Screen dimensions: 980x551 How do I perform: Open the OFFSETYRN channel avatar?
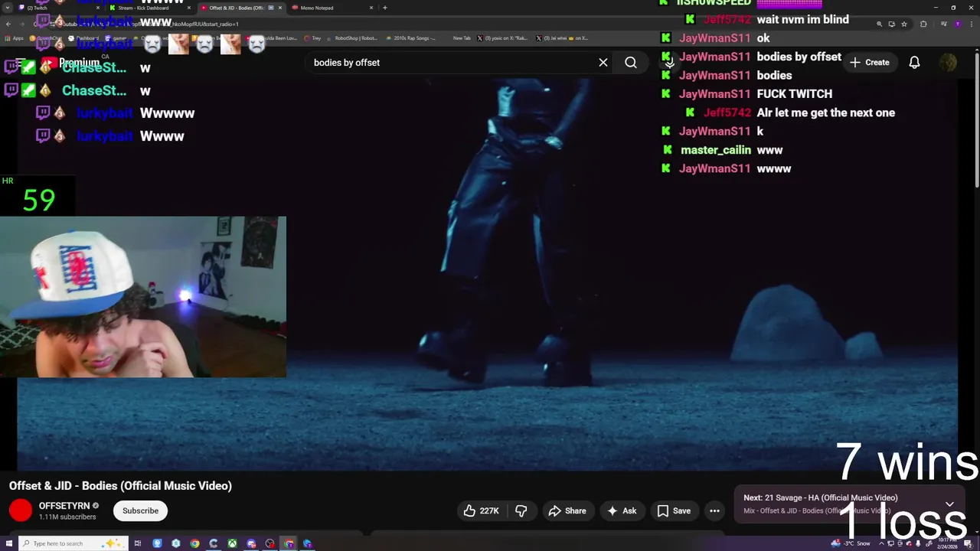(21, 510)
